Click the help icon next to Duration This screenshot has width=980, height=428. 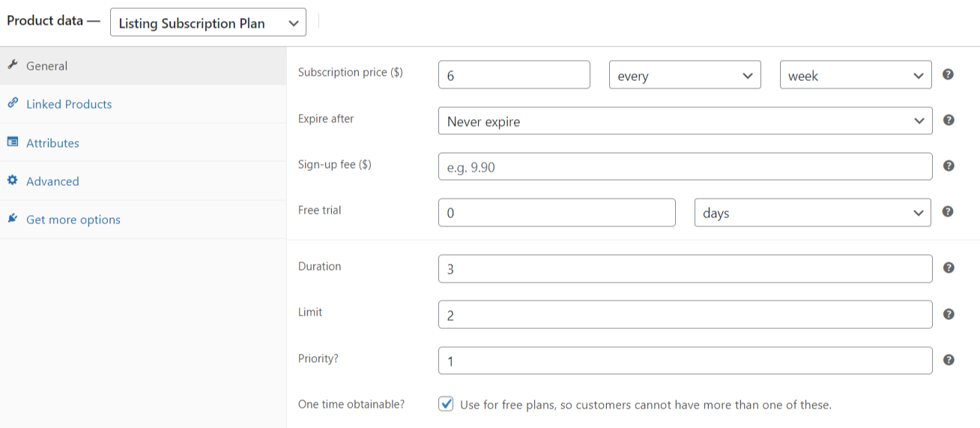949,268
